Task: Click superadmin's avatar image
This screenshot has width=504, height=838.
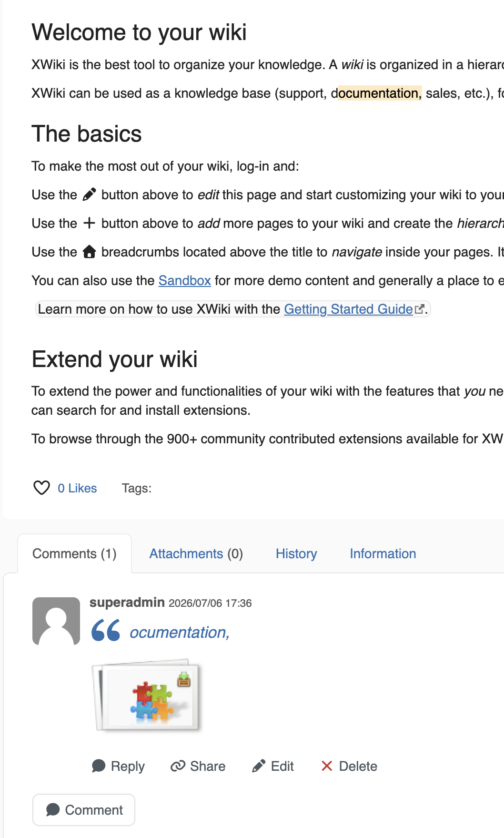Action: pyautogui.click(x=56, y=621)
